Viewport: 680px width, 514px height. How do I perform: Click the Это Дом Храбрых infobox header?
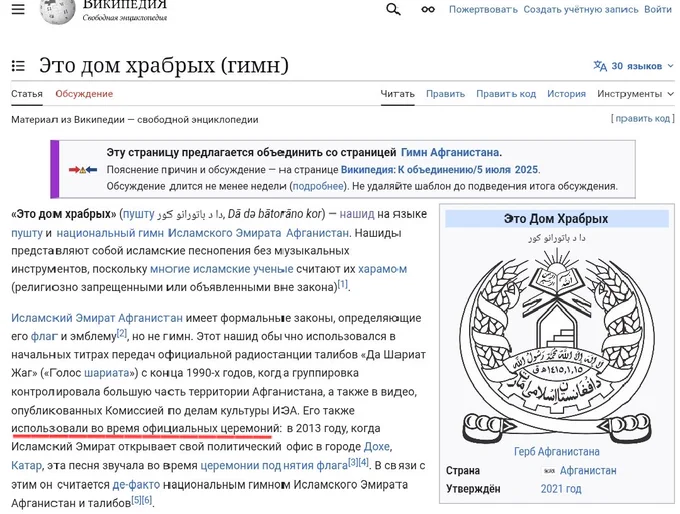tap(556, 219)
